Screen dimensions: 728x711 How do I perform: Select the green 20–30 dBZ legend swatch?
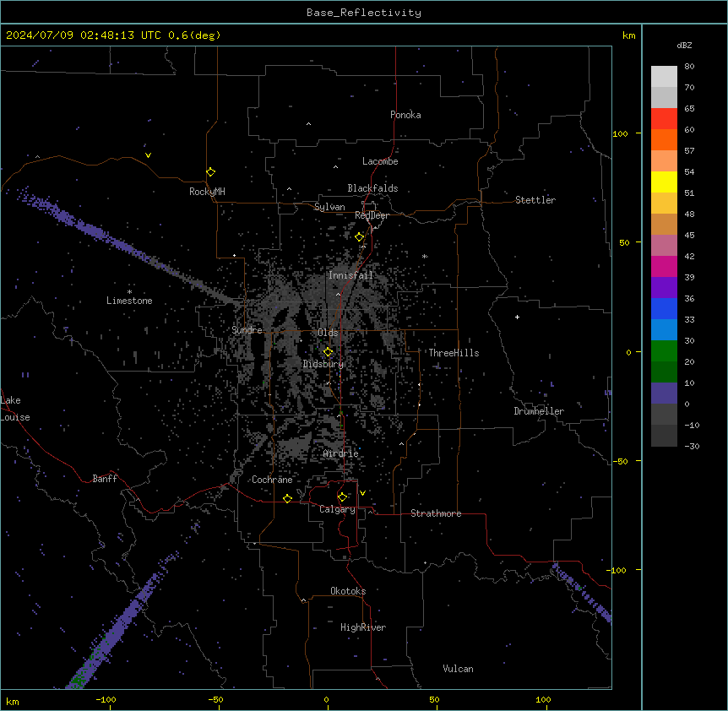[x=664, y=351]
